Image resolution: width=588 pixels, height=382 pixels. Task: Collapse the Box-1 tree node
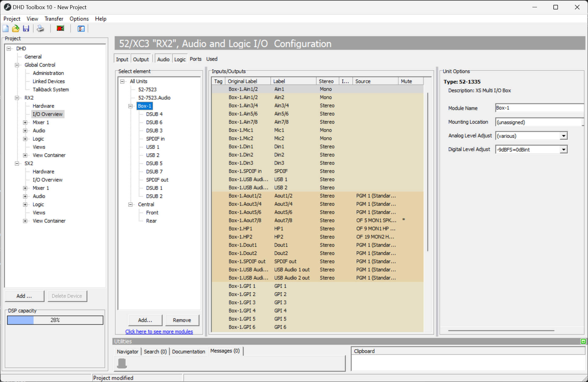pos(131,106)
